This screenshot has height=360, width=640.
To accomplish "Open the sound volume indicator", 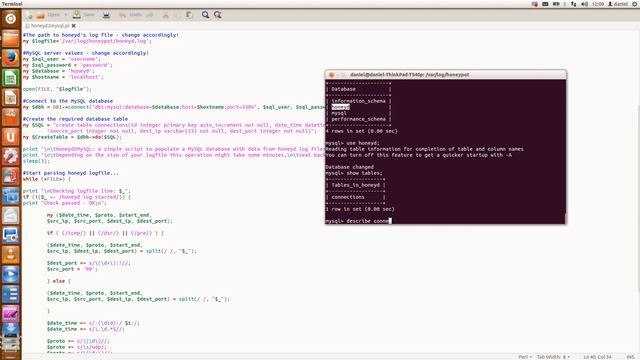I will (584, 4).
